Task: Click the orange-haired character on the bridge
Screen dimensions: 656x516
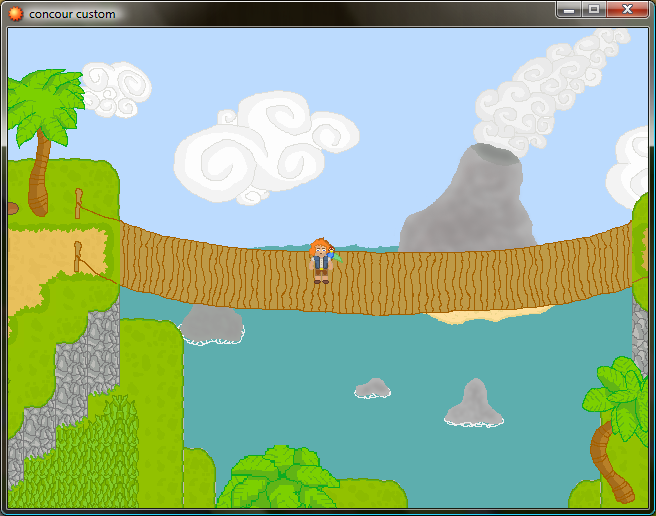Action: [321, 261]
